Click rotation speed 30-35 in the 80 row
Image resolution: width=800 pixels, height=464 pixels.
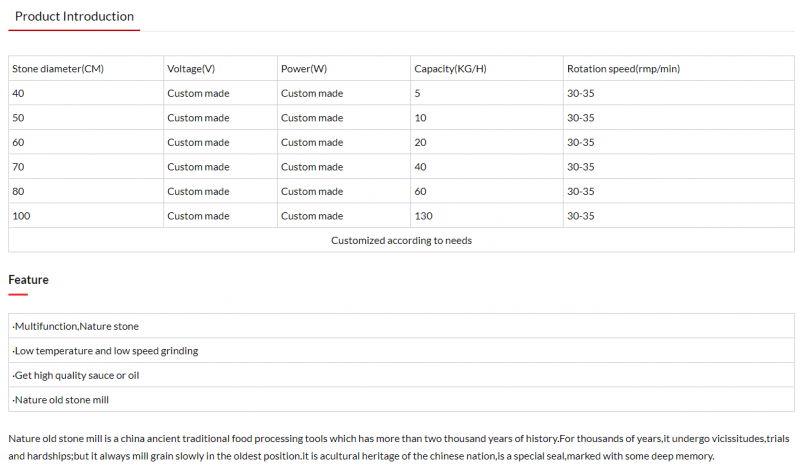[581, 191]
